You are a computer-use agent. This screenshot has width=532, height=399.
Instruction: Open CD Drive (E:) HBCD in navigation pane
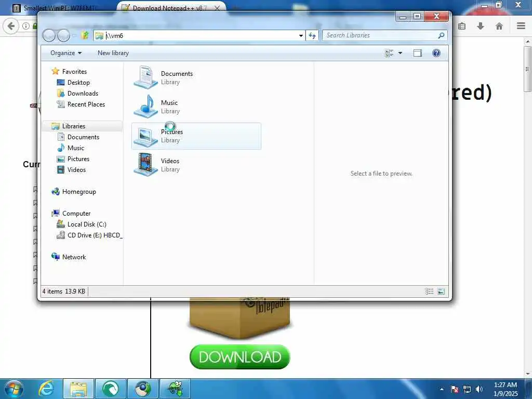(95, 235)
